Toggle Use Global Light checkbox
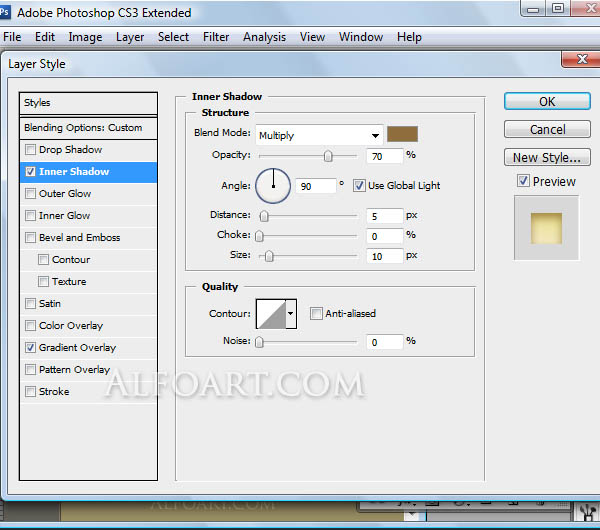Image resolution: width=600 pixels, height=530 pixels. pyautogui.click(x=359, y=186)
